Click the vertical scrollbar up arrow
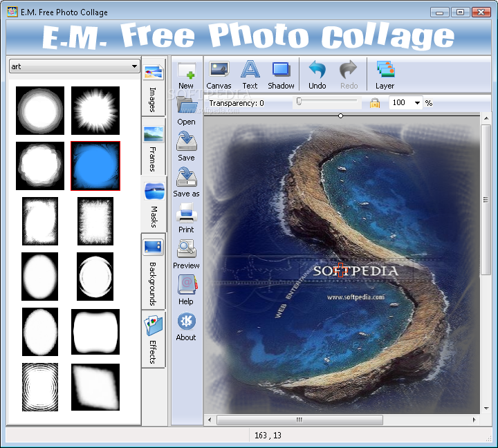498x448 pixels. point(486,119)
